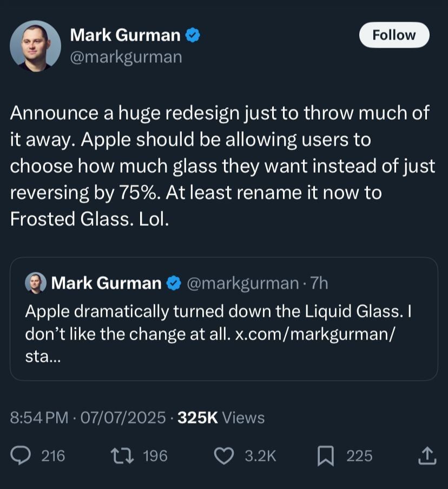Click the main tweet text about Frosted Glass
The image size is (448, 489).
coord(222,166)
